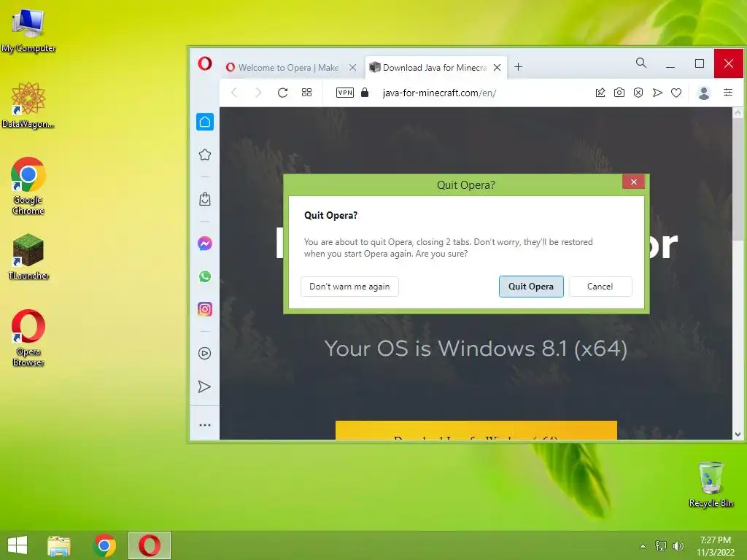Click the send-to-Flow icon in address bar
This screenshot has height=560, width=747.
(657, 93)
